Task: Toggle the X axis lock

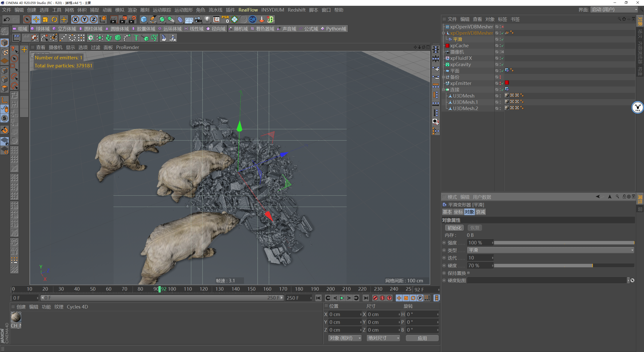Action: [x=75, y=19]
